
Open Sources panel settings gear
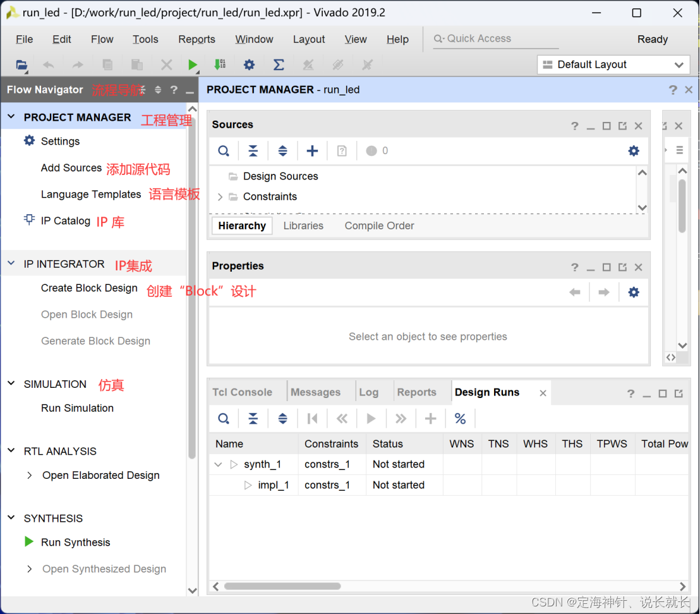634,151
